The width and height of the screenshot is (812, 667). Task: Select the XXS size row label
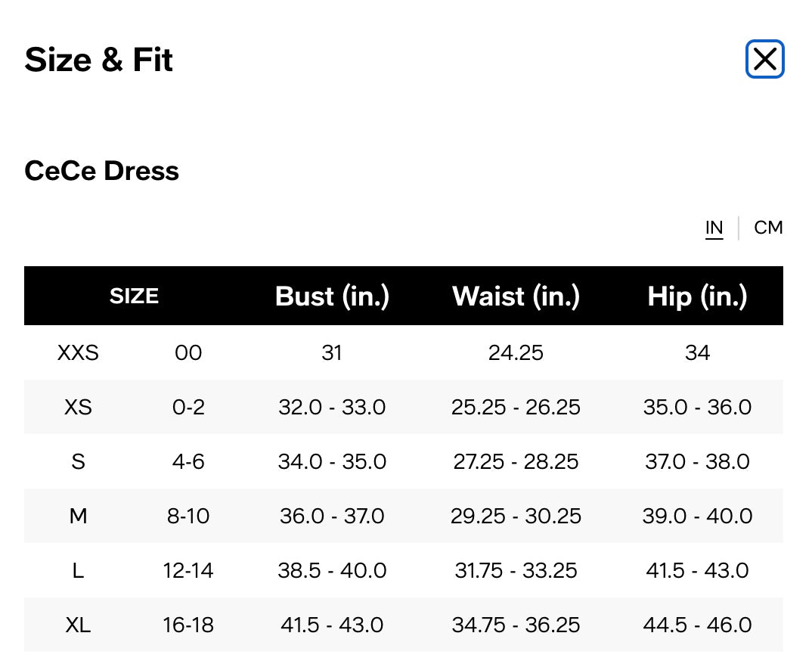(78, 352)
